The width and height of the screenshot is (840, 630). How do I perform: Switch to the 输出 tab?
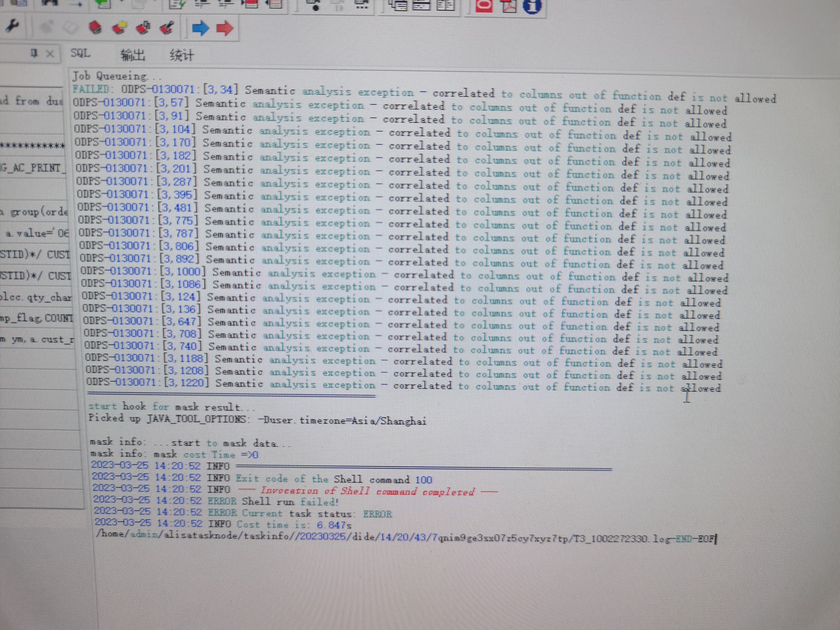tap(133, 55)
